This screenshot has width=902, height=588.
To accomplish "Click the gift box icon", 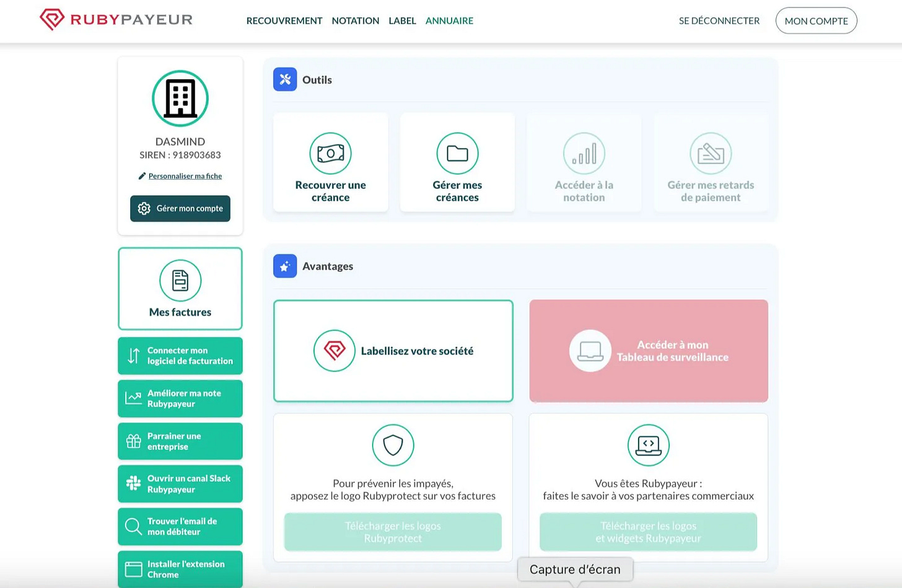I will (x=134, y=441).
